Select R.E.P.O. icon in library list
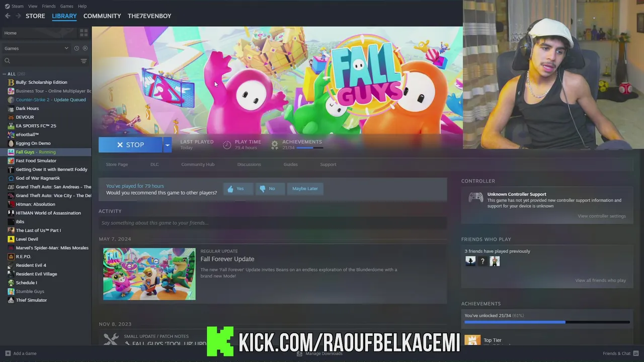The height and width of the screenshot is (362, 644). (11, 256)
